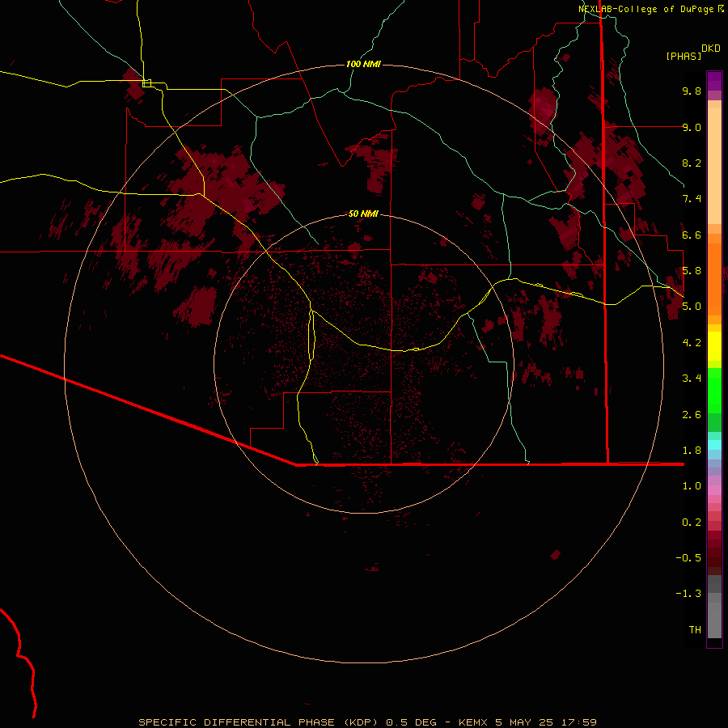Image resolution: width=728 pixels, height=728 pixels.
Task: Click the 2.6 value on the scale
Action: pyautogui.click(x=692, y=415)
